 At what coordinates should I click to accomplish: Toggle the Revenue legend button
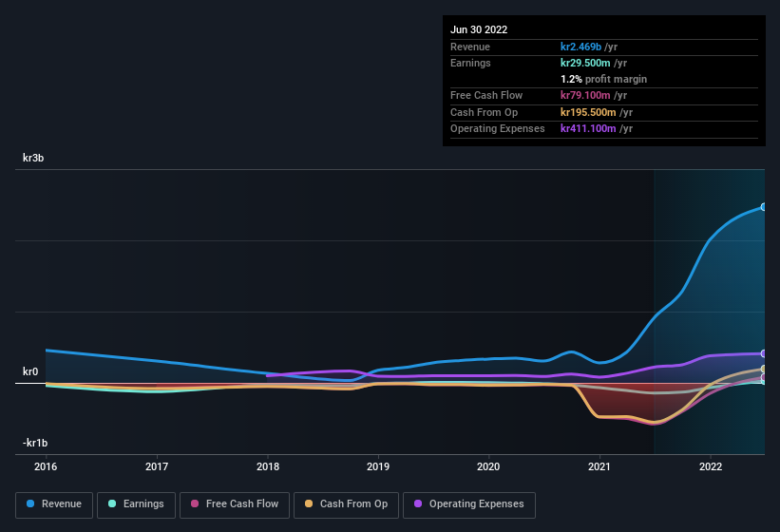click(x=54, y=503)
